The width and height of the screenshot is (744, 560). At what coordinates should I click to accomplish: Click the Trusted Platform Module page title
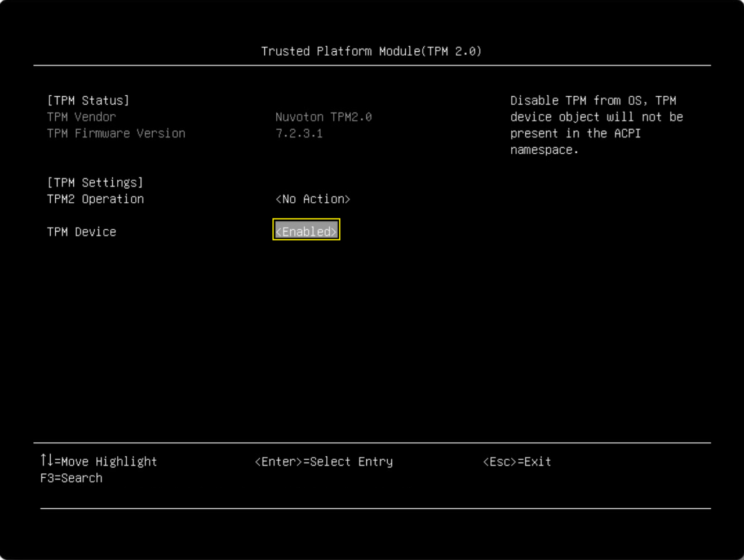point(371,51)
